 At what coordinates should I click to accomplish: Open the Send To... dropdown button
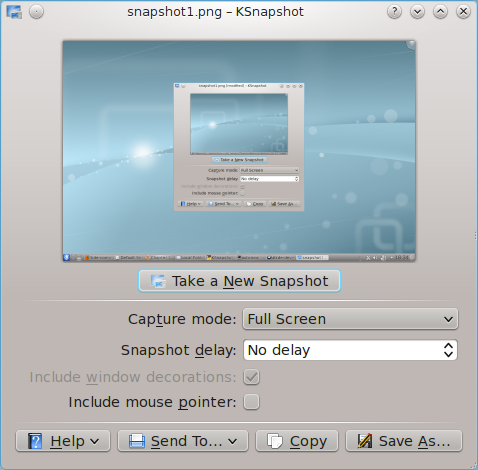(183, 441)
